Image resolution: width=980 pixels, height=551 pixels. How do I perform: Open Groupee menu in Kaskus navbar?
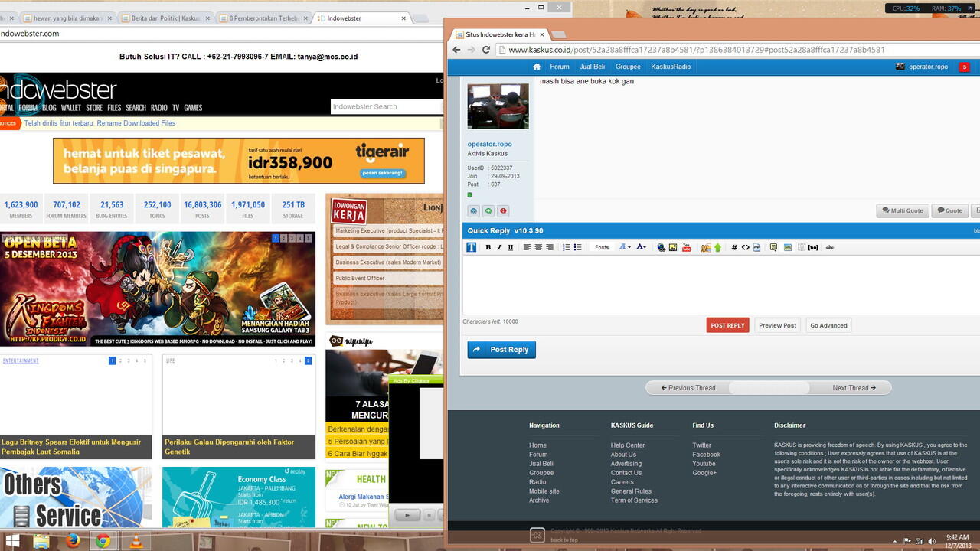tap(628, 67)
